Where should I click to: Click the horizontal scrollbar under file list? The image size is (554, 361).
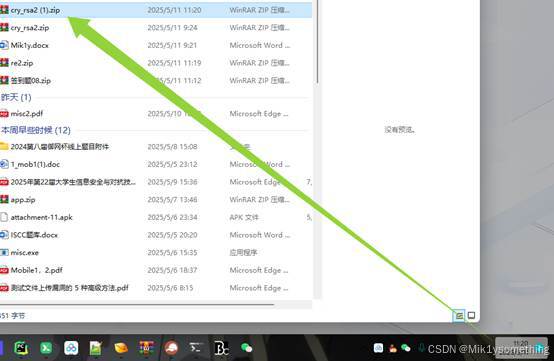pyautogui.click(x=137, y=304)
